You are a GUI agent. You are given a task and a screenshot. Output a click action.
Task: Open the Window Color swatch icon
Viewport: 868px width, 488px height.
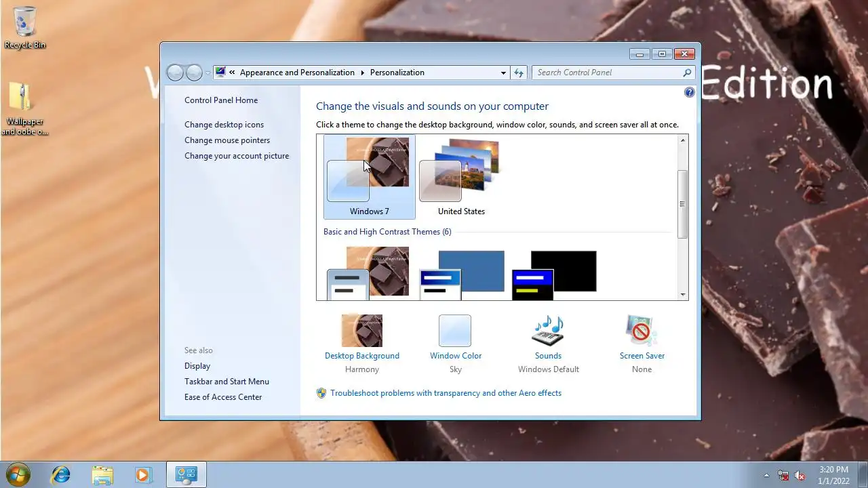(455, 331)
